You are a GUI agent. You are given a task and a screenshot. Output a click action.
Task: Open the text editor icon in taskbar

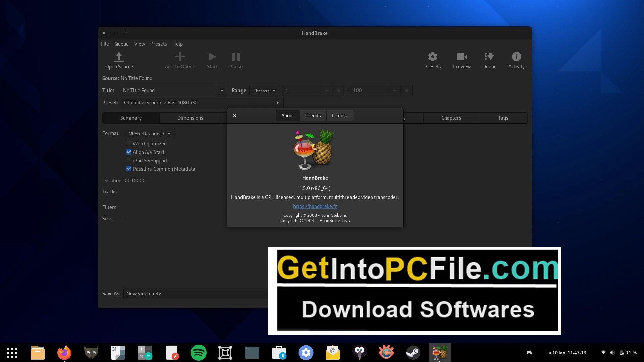[x=172, y=353]
